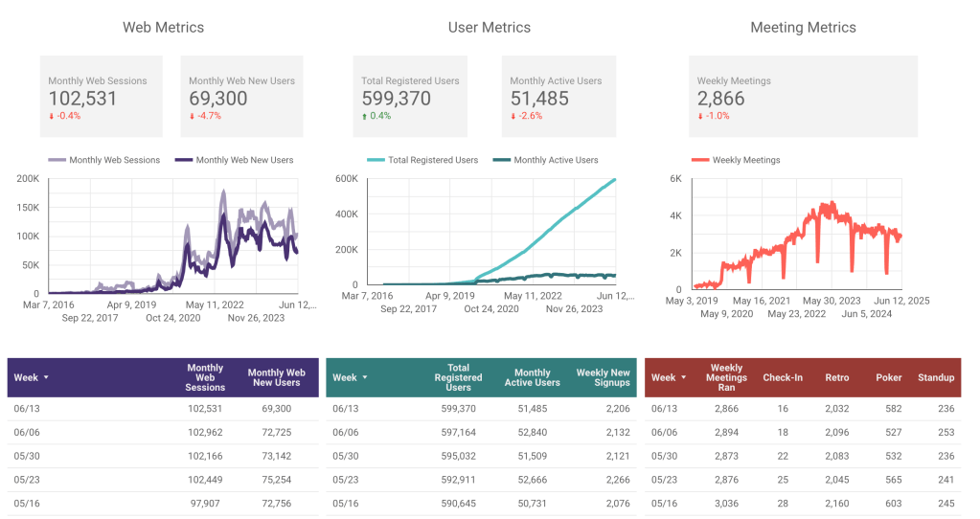Click the Check-In column header
The image size is (980, 519).
click(x=783, y=378)
